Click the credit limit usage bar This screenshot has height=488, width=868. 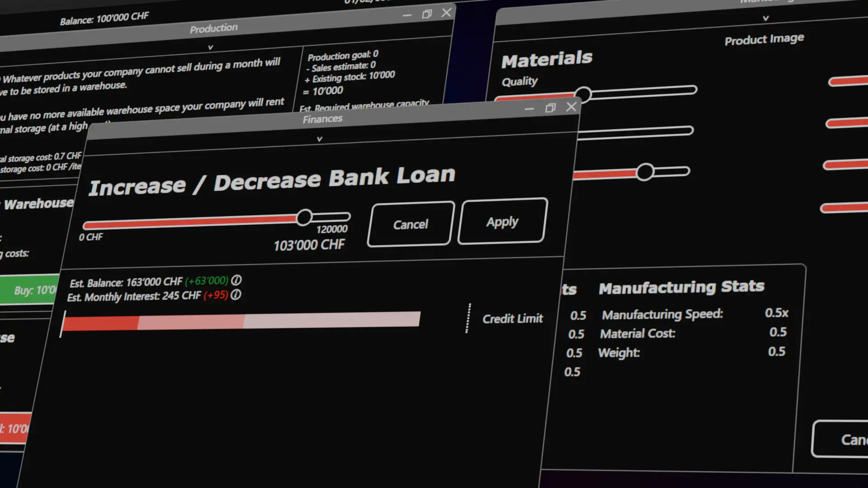coord(242,321)
